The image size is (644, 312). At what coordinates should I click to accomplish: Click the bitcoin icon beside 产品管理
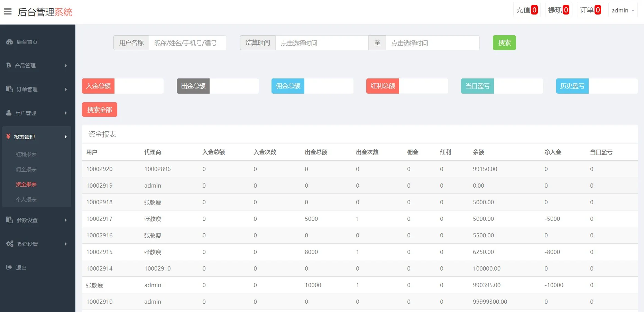[x=9, y=65]
